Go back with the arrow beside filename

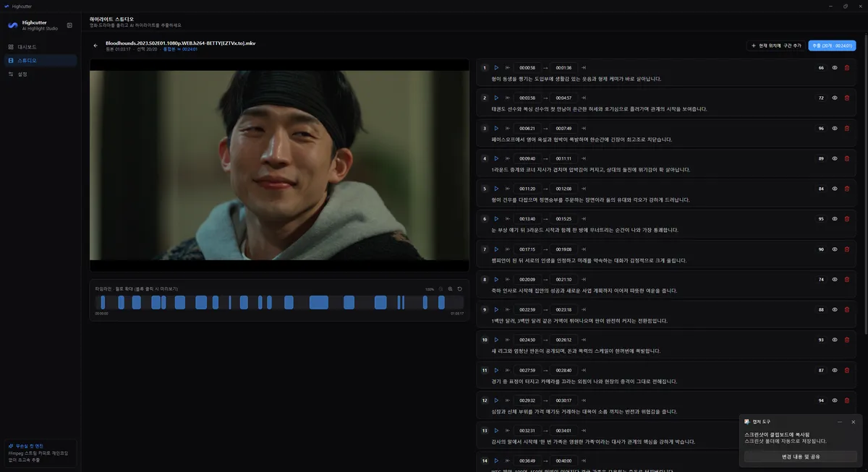click(95, 46)
